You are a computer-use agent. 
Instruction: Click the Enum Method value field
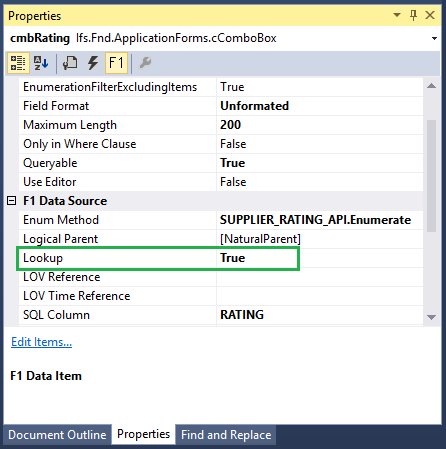click(x=320, y=220)
